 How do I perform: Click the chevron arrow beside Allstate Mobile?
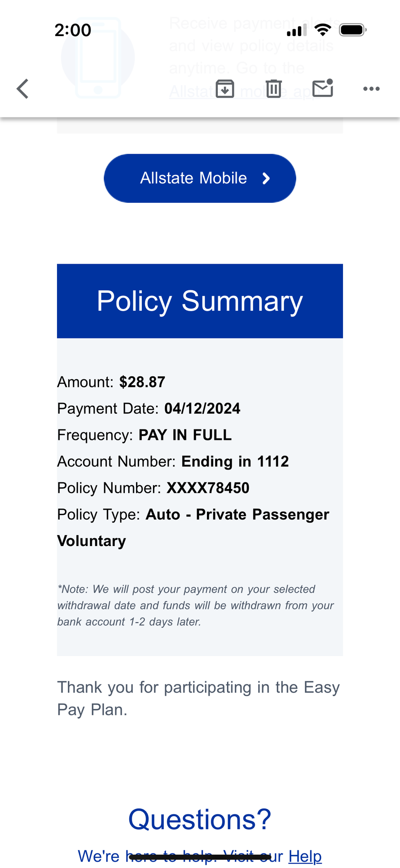266,178
